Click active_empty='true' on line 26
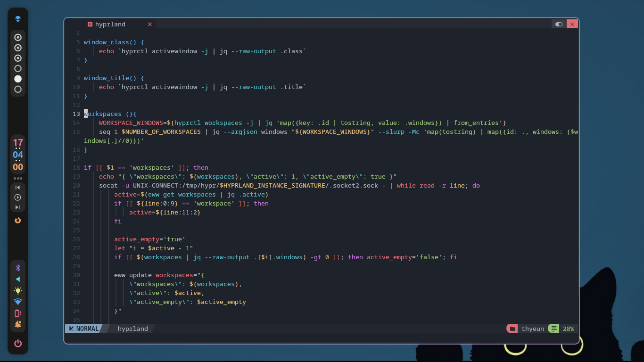Image resolution: width=644 pixels, height=362 pixels. (150, 239)
